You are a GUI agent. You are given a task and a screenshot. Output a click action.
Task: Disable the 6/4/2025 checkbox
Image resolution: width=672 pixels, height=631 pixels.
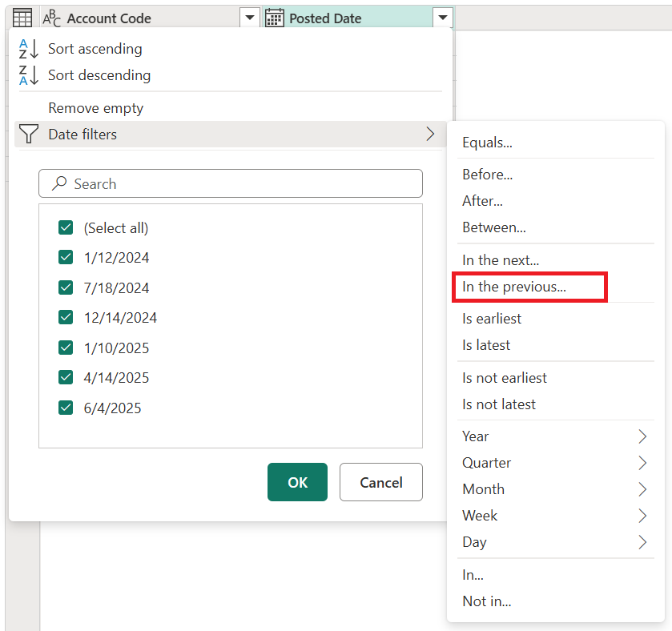point(66,408)
